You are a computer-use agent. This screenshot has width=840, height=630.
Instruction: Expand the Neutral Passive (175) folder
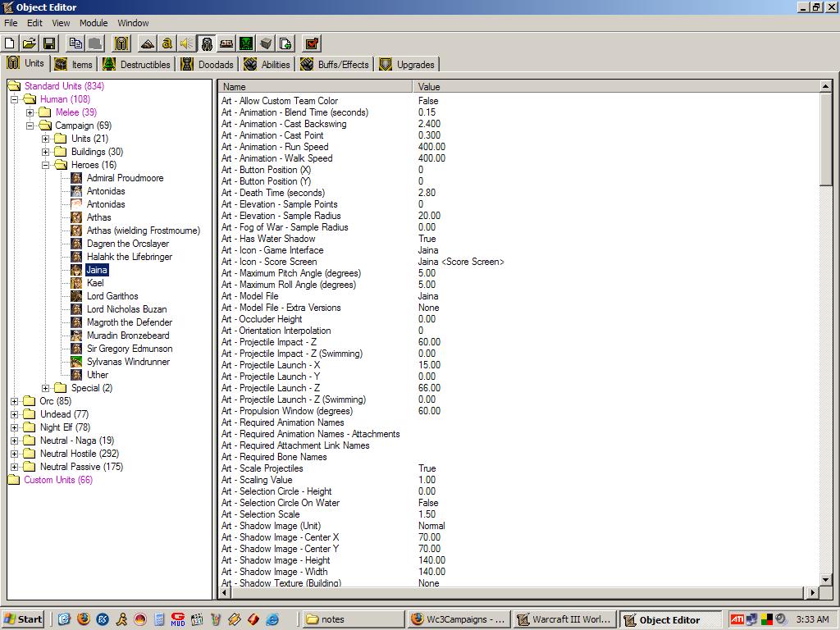coord(15,467)
